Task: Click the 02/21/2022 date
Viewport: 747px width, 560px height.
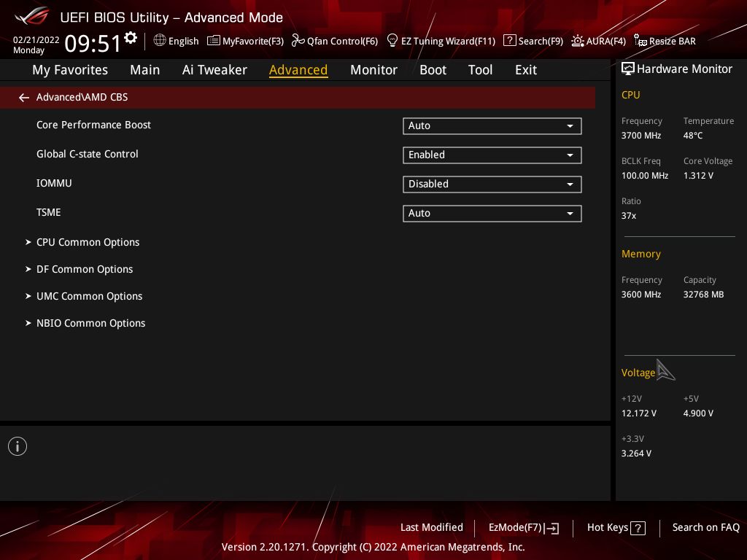Action: 36,40
